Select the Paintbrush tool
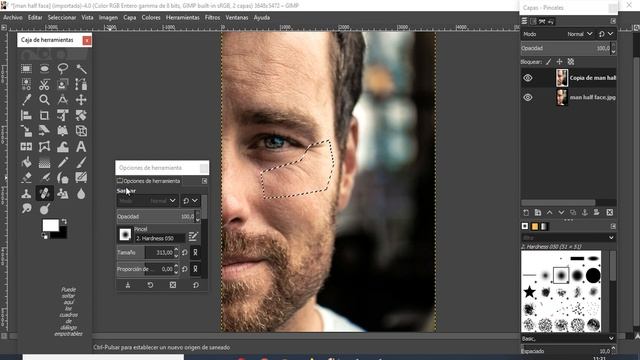 point(81,162)
